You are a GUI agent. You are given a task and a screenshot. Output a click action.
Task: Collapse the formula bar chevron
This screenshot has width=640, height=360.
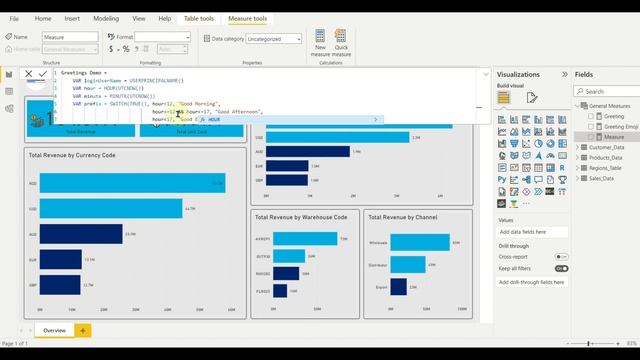tap(486, 74)
